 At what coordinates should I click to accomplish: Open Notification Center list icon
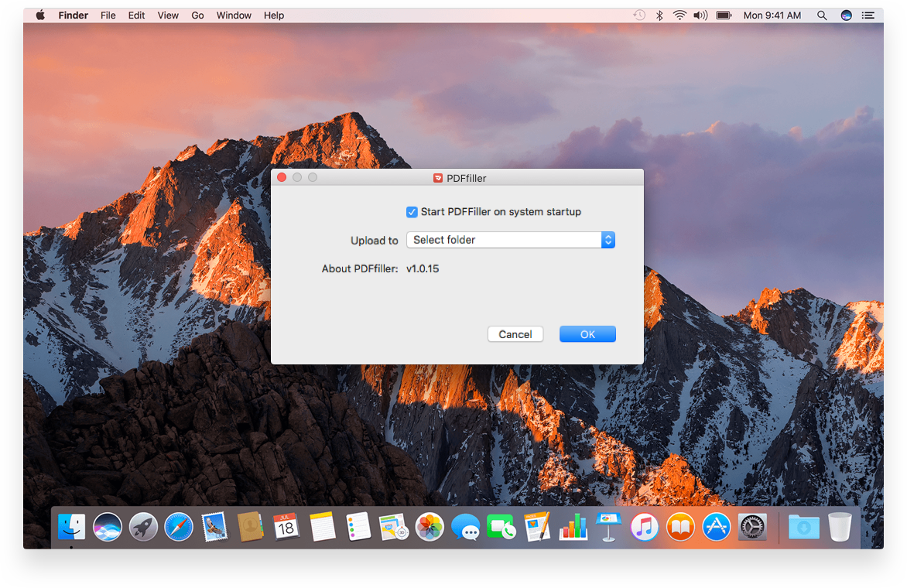(x=868, y=15)
